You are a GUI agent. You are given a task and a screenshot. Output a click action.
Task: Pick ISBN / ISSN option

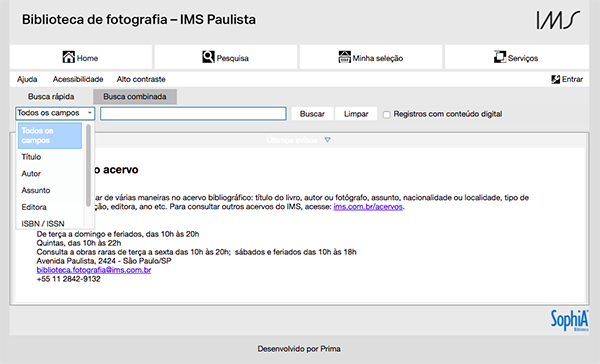(x=50, y=224)
